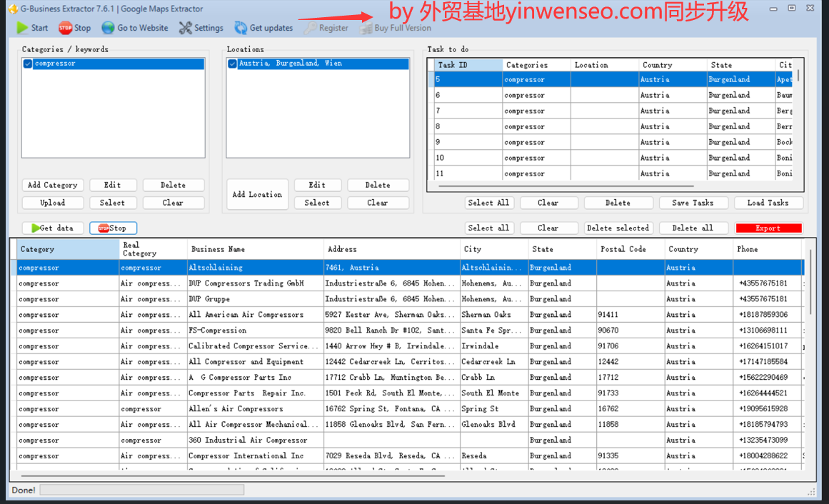Click Select All under task list

coord(488,203)
